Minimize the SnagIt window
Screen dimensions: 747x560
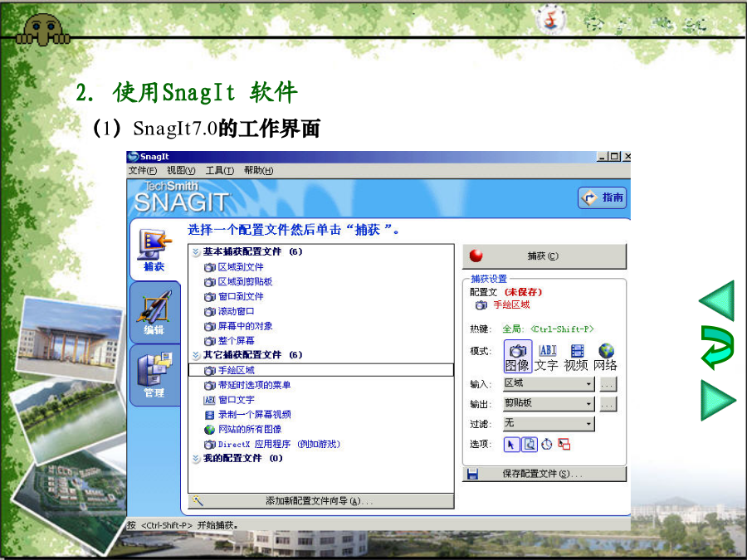click(x=603, y=156)
